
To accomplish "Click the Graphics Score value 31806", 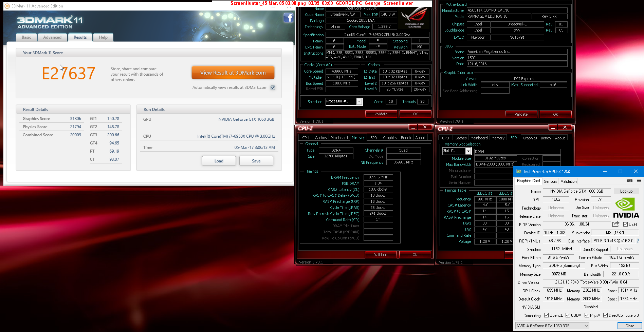I will (75, 119).
